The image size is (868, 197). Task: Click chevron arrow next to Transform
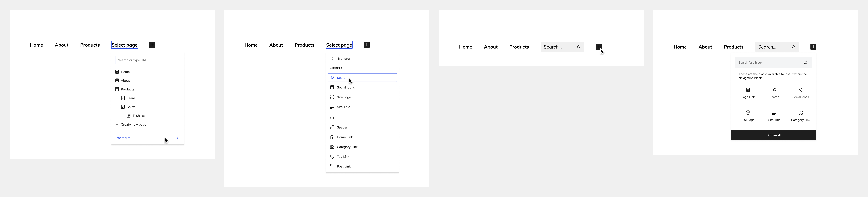pos(178,138)
